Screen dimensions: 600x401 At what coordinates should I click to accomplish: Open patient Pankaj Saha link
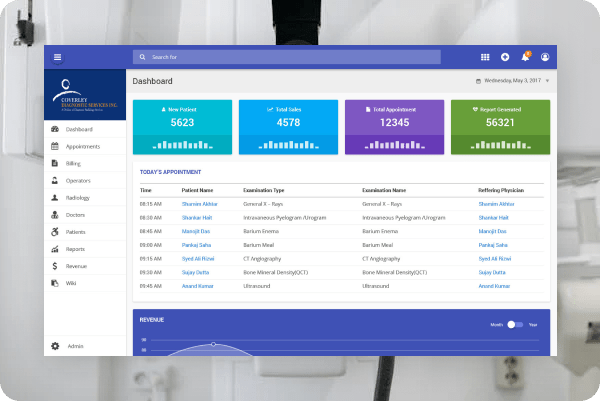[x=196, y=245]
